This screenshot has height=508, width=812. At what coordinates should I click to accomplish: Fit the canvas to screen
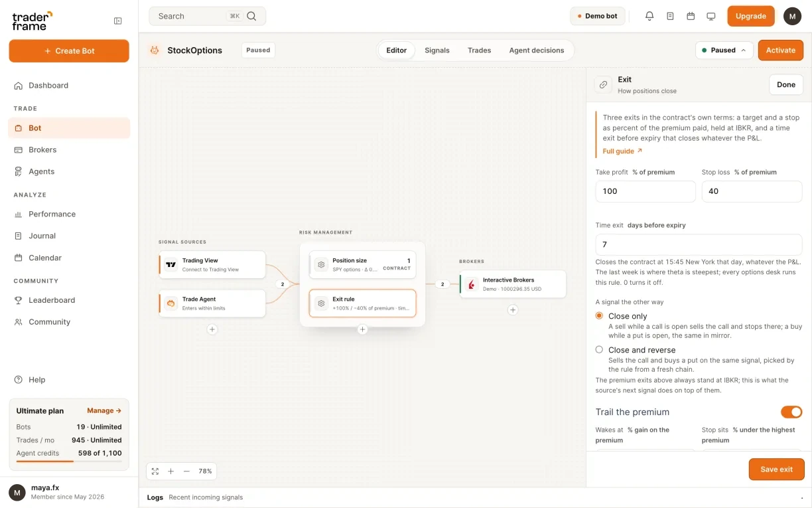pos(155,471)
